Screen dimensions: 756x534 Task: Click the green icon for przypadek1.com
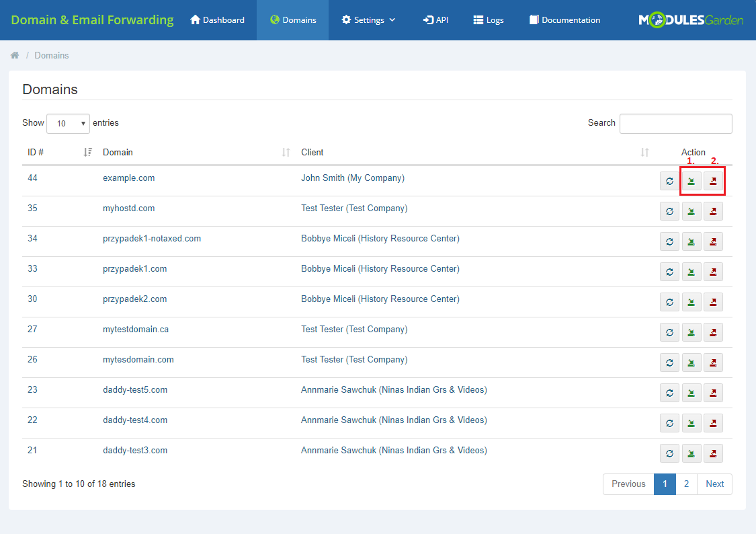691,272
